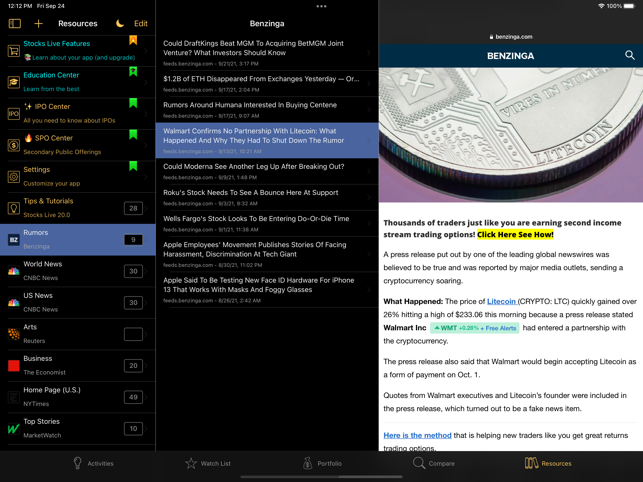Toggle the sidebar panel icon
Image resolution: width=643 pixels, height=482 pixels.
pyautogui.click(x=15, y=23)
